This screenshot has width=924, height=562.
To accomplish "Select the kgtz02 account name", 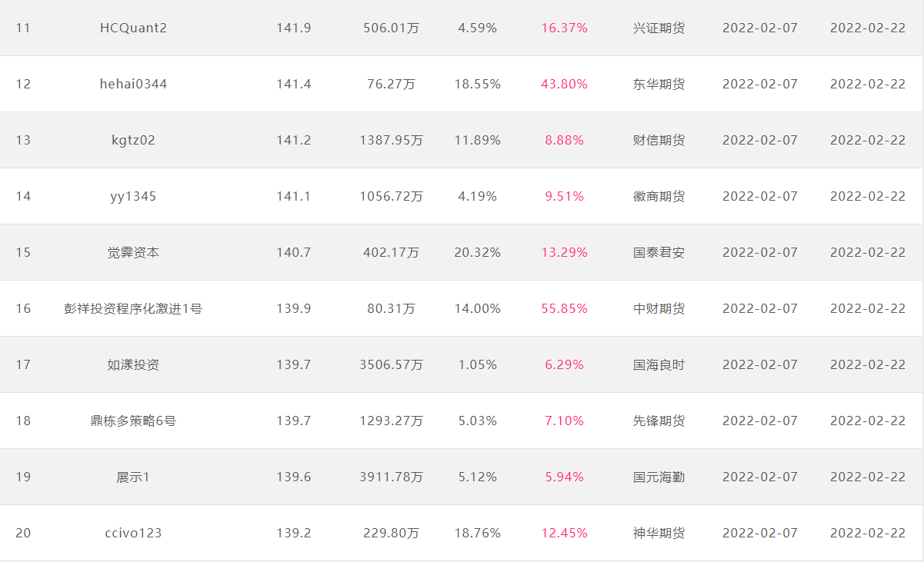I will coord(133,140).
